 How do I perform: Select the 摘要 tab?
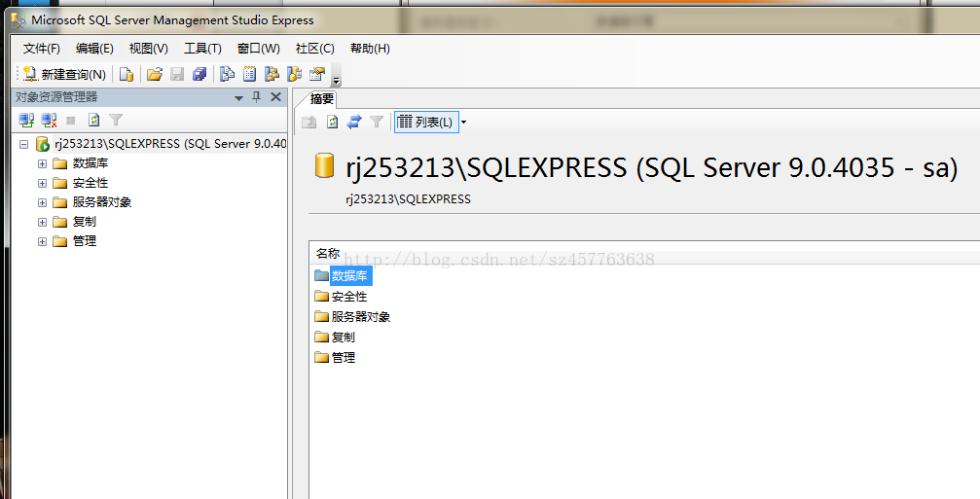(322, 98)
